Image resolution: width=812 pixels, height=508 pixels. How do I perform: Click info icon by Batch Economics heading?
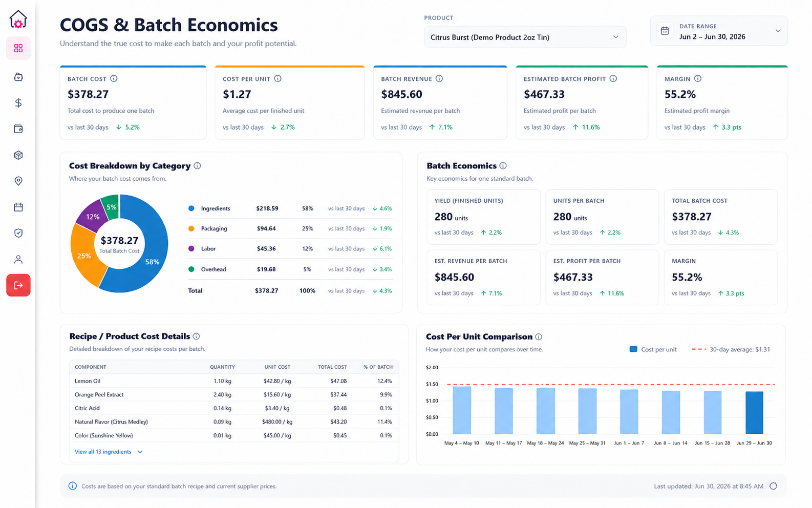click(x=503, y=166)
